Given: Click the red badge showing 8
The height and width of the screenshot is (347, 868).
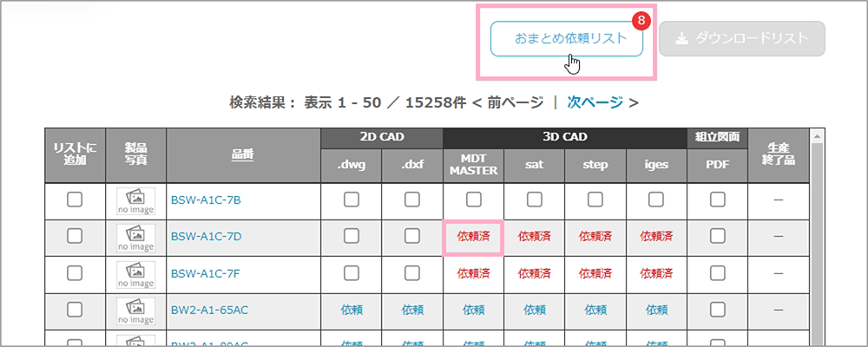Looking at the screenshot, I should [641, 19].
